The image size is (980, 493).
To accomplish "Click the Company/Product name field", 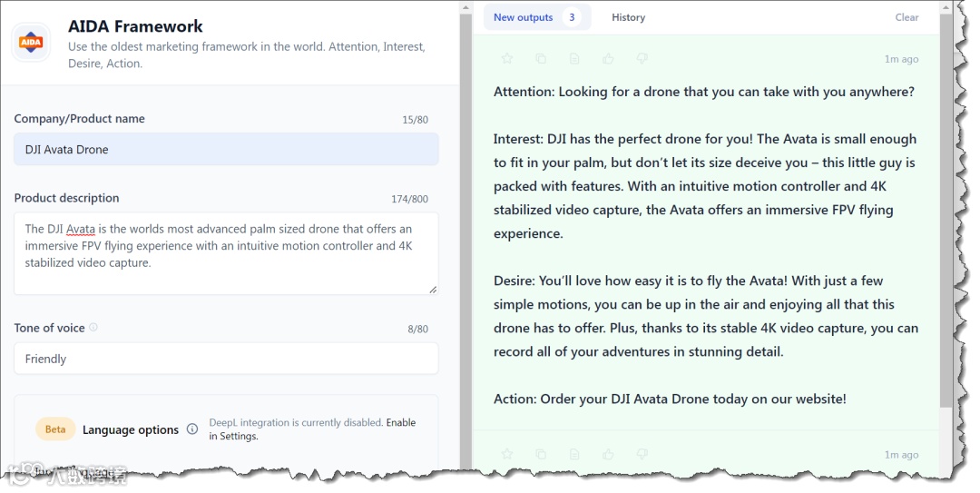I will pyautogui.click(x=226, y=149).
